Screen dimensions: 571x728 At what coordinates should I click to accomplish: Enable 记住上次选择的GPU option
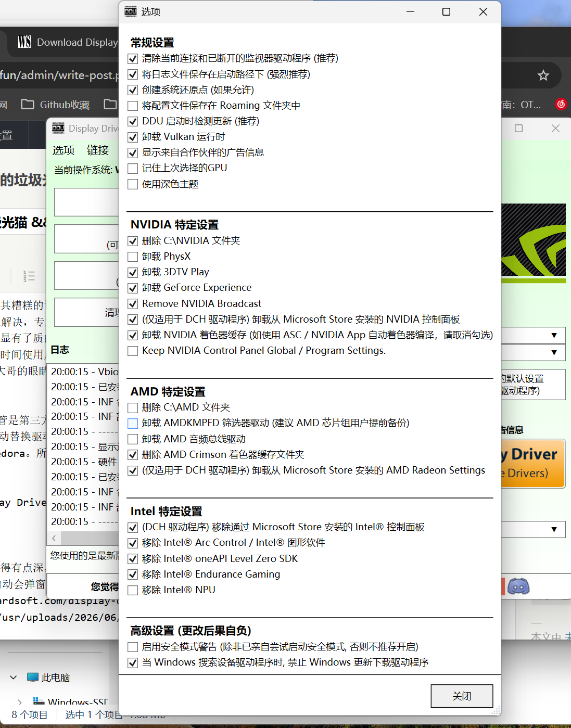coord(133,168)
